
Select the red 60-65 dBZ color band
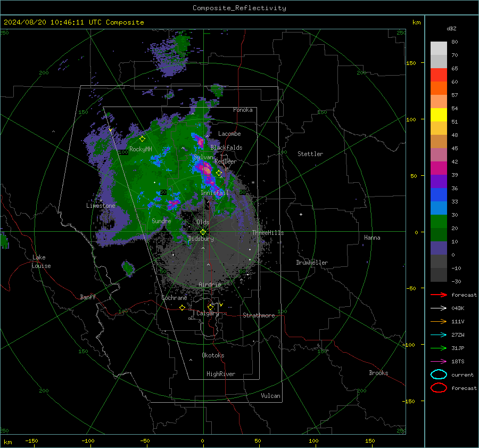tap(439, 75)
